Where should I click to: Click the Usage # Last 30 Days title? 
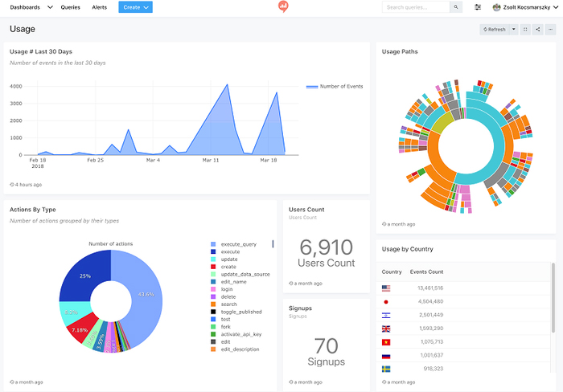coord(41,51)
